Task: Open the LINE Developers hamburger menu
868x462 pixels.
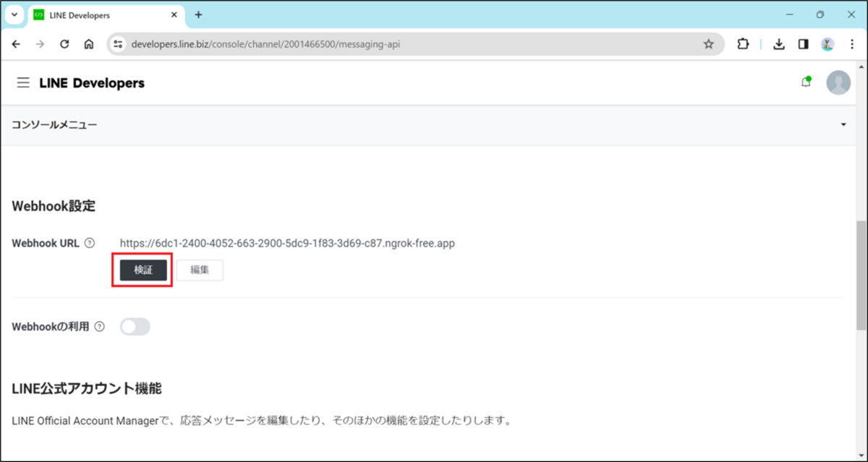Action: pos(24,83)
